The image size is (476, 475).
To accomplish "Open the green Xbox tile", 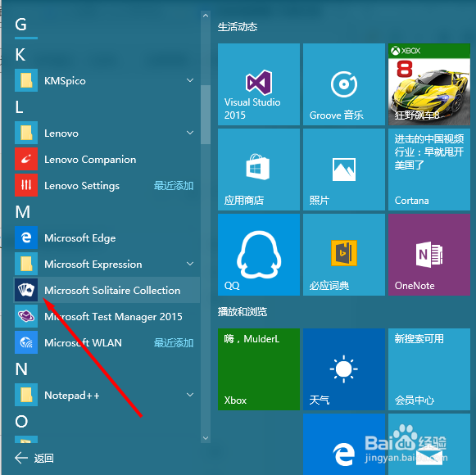I will pos(259,369).
